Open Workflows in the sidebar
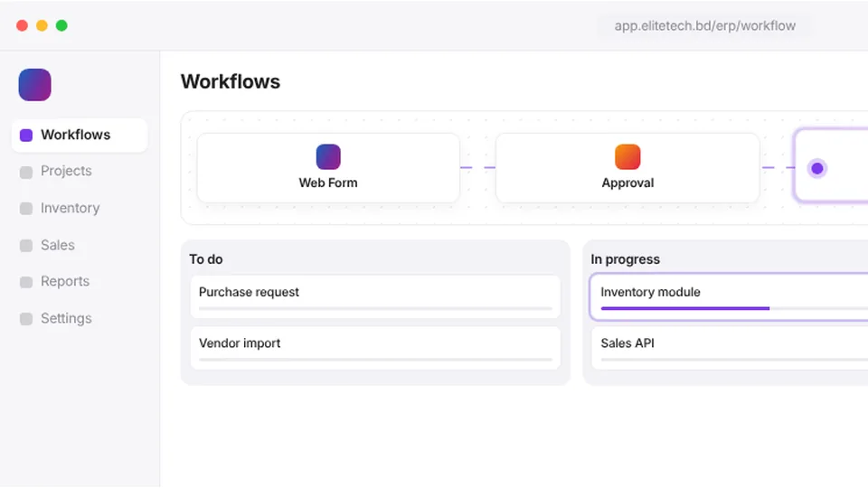Image resolution: width=868 pixels, height=488 pixels. tap(80, 135)
